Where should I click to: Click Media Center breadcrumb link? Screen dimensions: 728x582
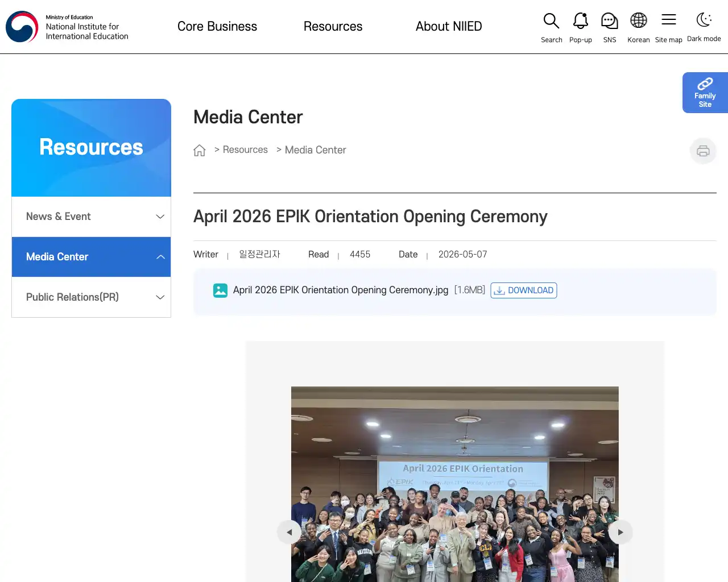[x=315, y=150]
